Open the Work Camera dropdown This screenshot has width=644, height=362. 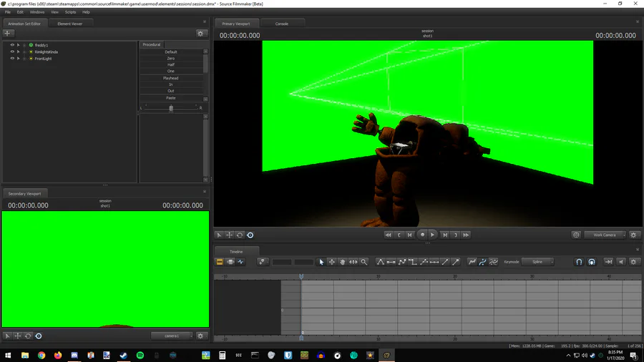605,235
